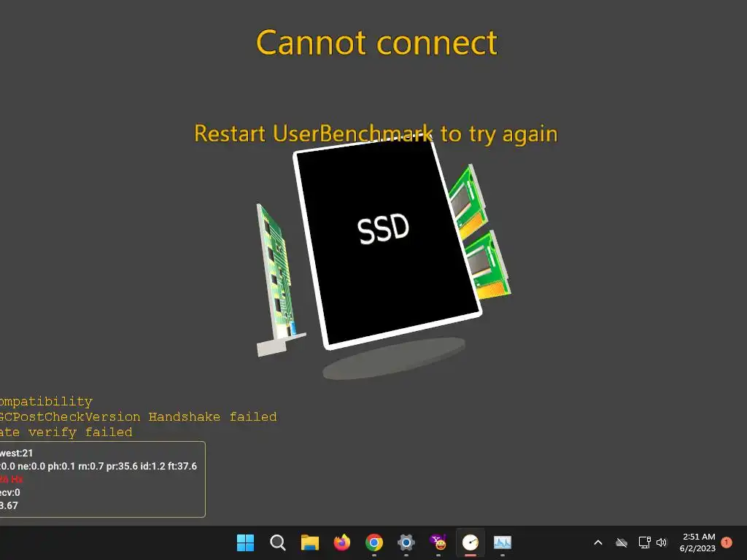Open network status tray icon
Viewport: 747px width, 560px height.
(x=644, y=542)
